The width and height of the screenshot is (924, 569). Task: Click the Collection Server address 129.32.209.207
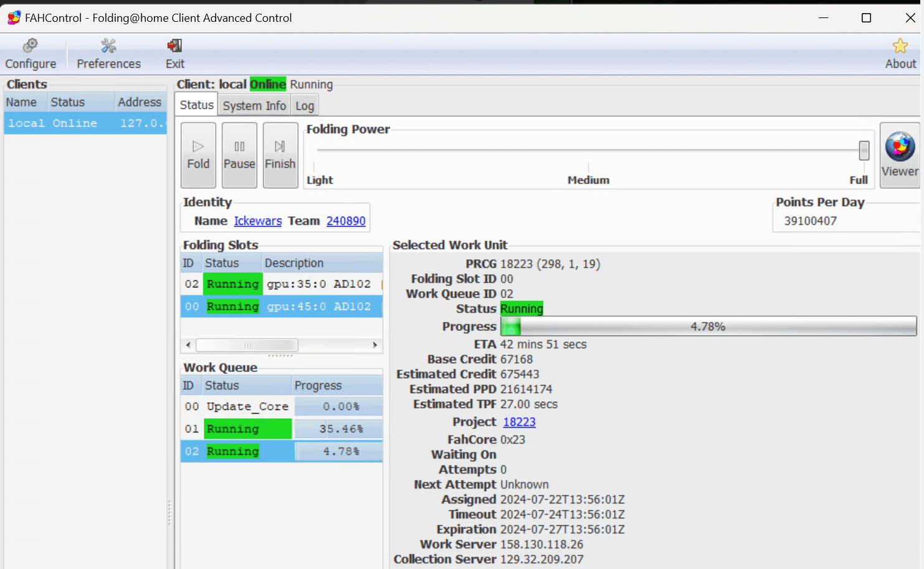coord(542,559)
